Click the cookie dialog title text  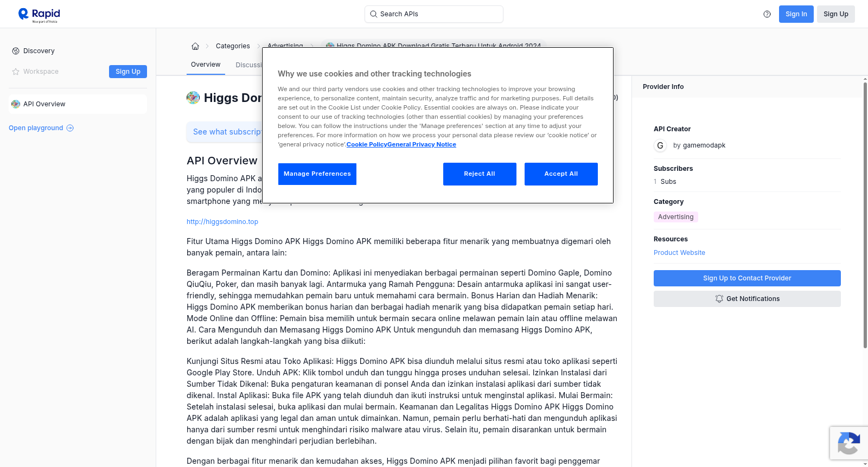(374, 74)
